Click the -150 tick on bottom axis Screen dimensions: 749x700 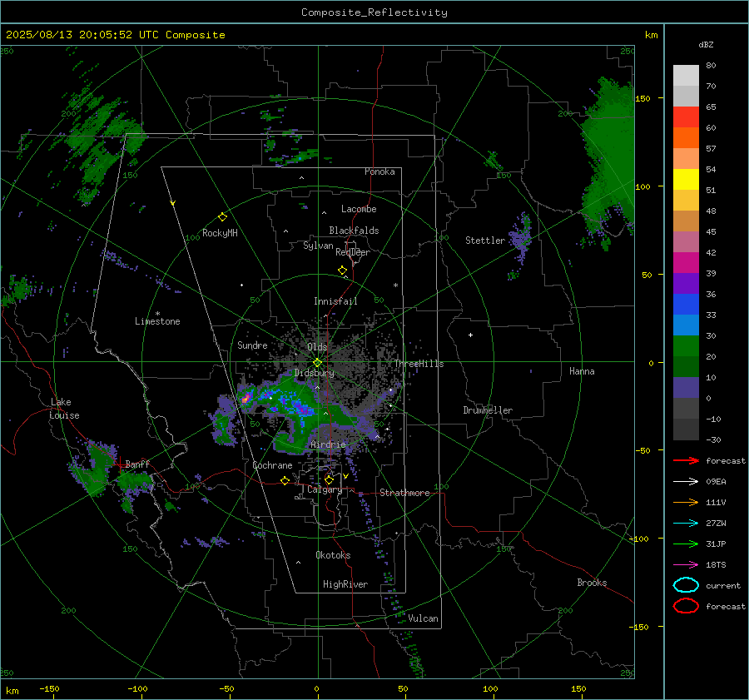pos(49,689)
